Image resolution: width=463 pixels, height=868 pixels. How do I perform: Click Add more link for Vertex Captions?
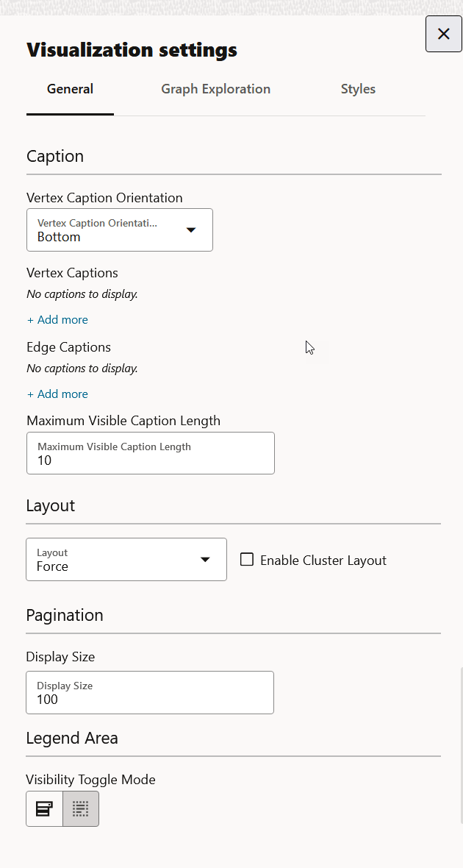click(62, 320)
